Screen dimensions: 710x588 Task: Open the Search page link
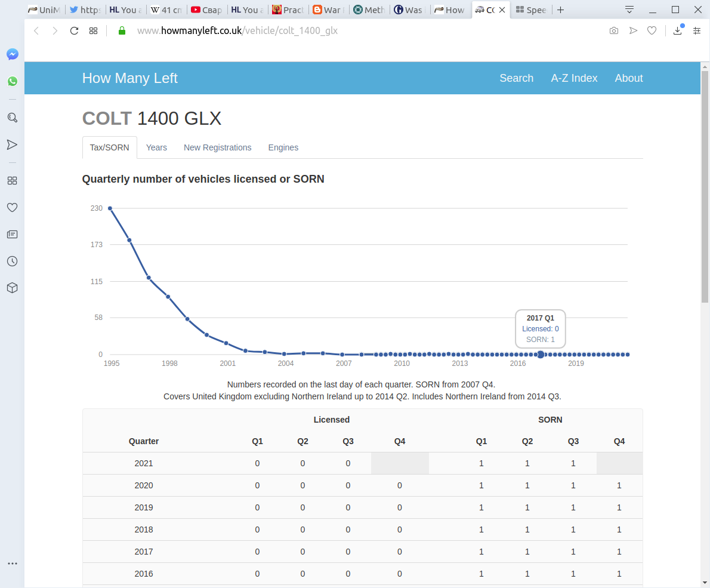pos(516,78)
